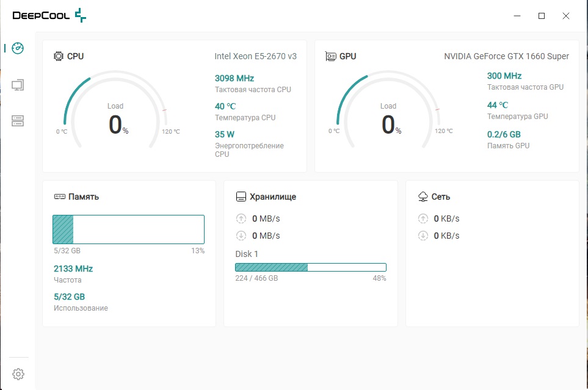This screenshot has width=588, height=390.
Task: Click the teal 5/32 GB usage value
Action: click(x=70, y=297)
